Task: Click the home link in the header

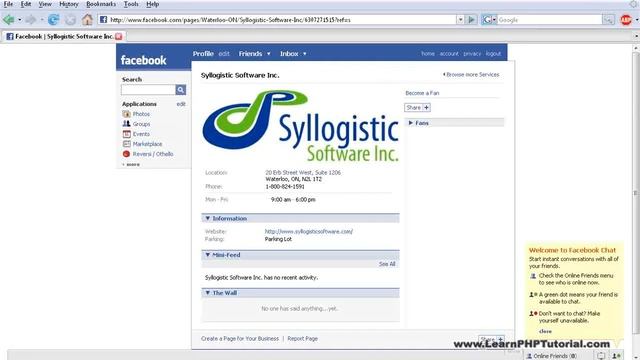Action: click(428, 53)
